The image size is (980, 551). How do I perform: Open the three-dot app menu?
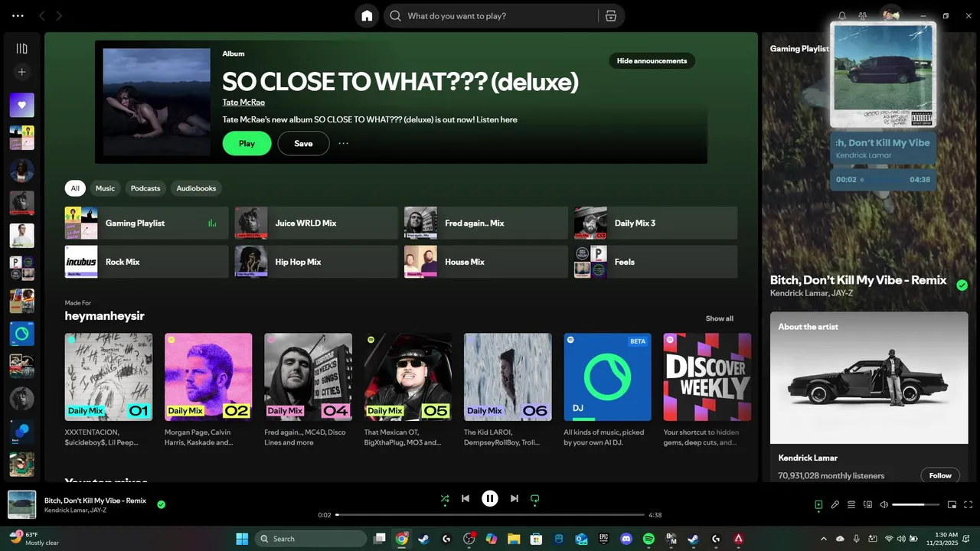pyautogui.click(x=18, y=16)
